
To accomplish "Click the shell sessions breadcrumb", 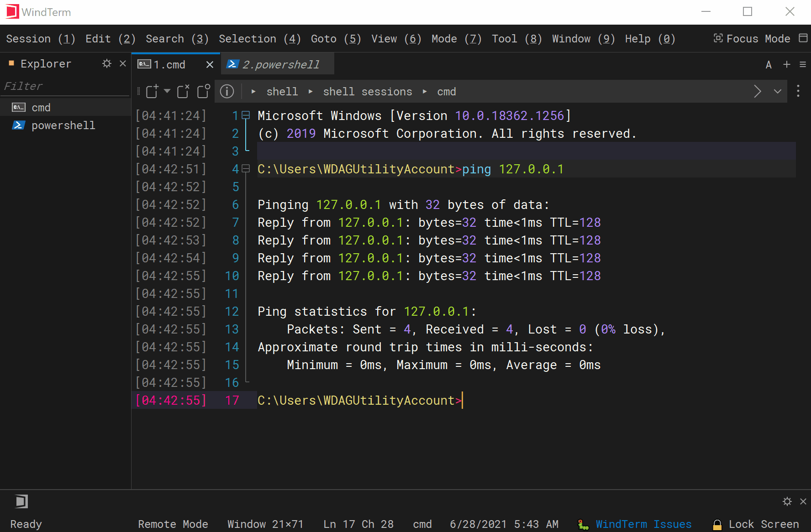I will point(368,92).
